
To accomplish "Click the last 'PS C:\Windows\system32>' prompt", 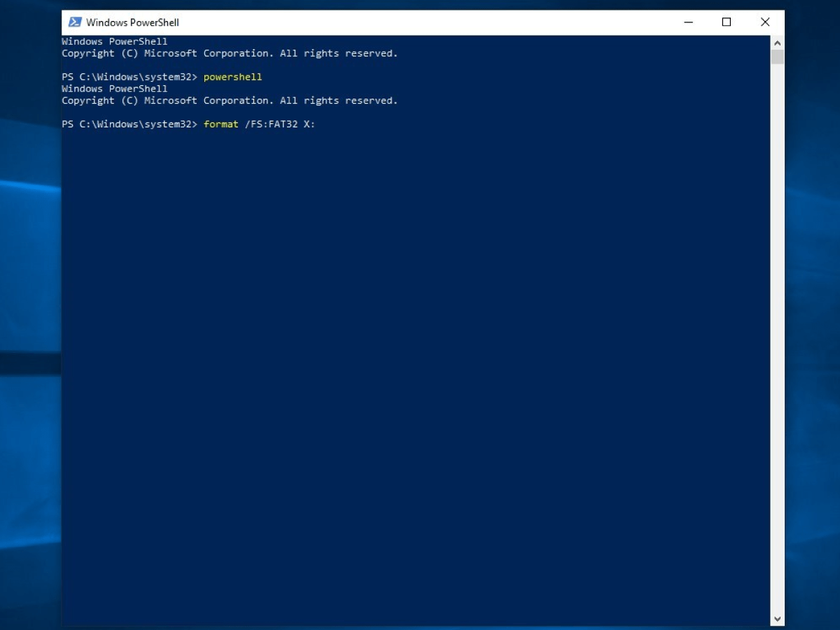I will pyautogui.click(x=129, y=124).
